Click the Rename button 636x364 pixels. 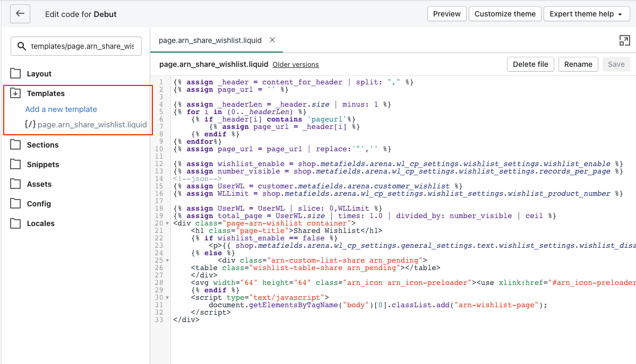coord(578,64)
